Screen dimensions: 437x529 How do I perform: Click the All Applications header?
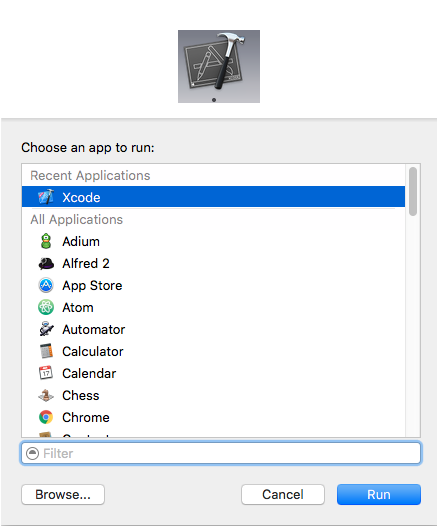[x=77, y=220]
